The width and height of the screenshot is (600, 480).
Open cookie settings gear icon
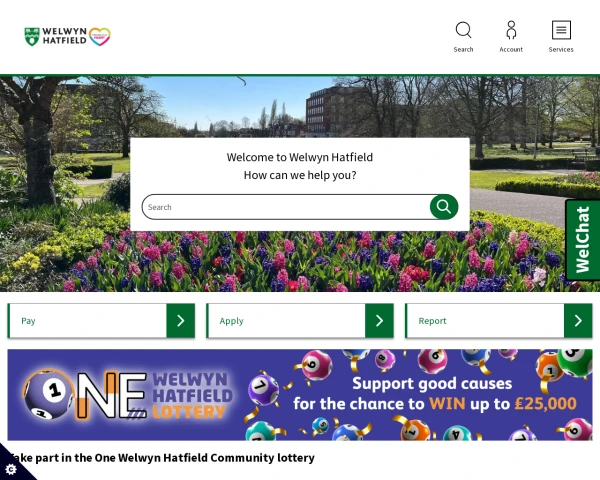tap(11, 469)
